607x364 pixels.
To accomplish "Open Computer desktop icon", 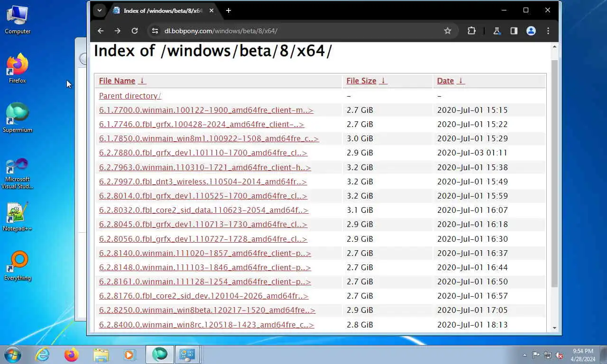I will pyautogui.click(x=18, y=19).
